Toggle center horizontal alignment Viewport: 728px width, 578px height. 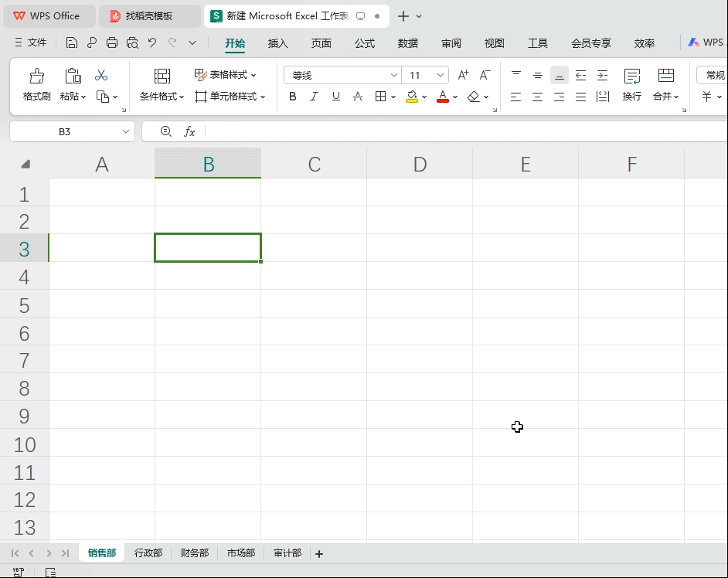[538, 97]
